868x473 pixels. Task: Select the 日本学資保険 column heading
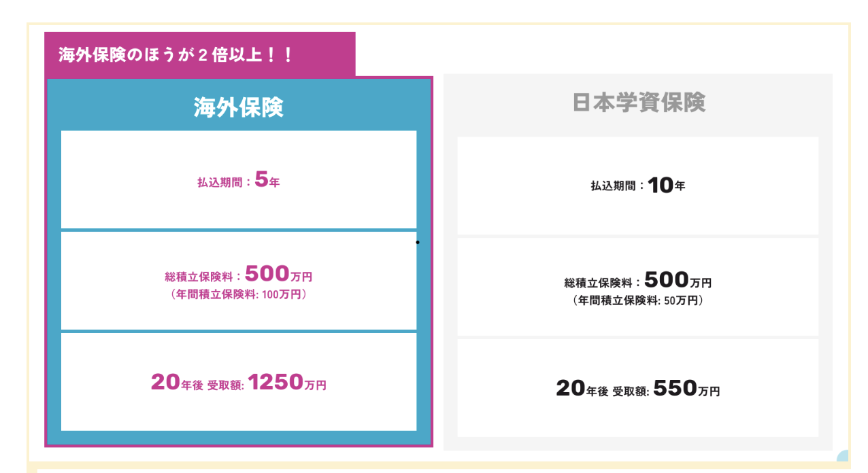(639, 102)
